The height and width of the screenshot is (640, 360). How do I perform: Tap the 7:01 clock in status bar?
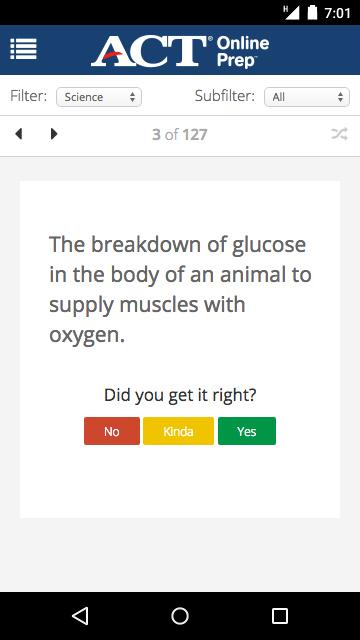click(x=338, y=13)
